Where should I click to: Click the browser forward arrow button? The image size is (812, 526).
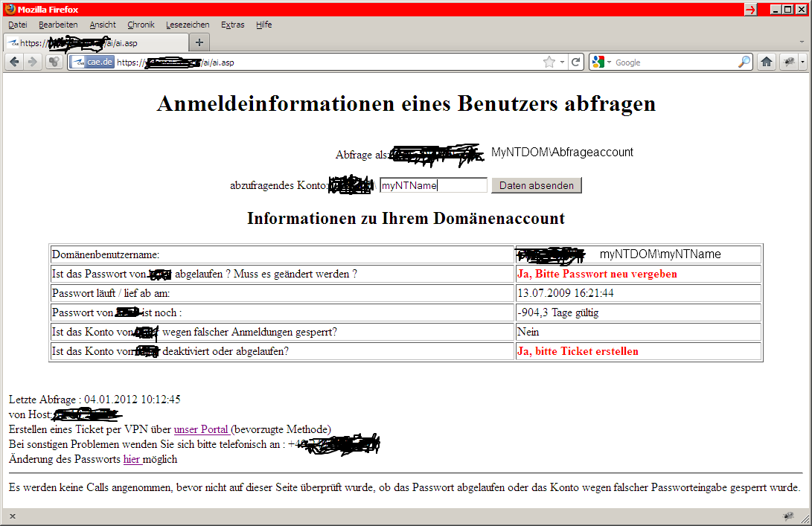click(32, 62)
